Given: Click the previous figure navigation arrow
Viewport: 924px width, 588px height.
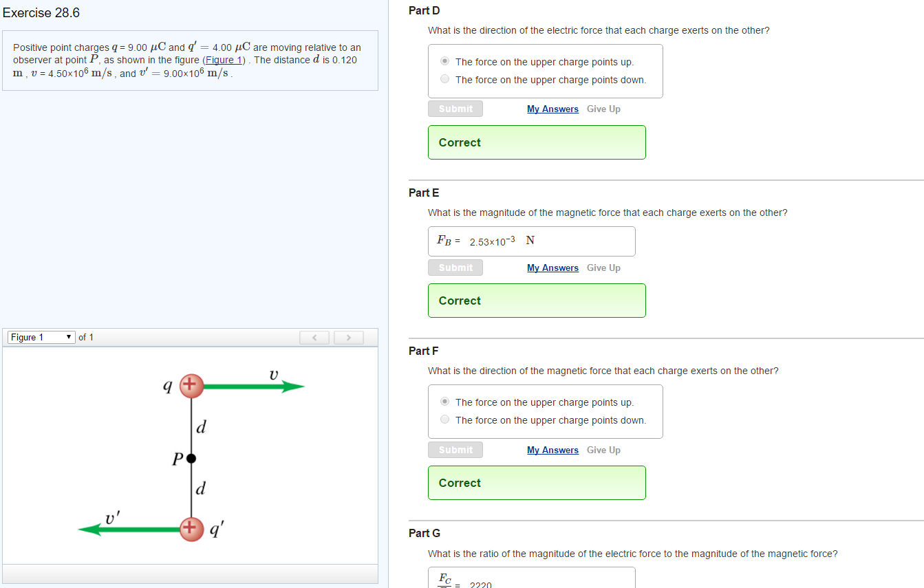Looking at the screenshot, I should pos(314,337).
